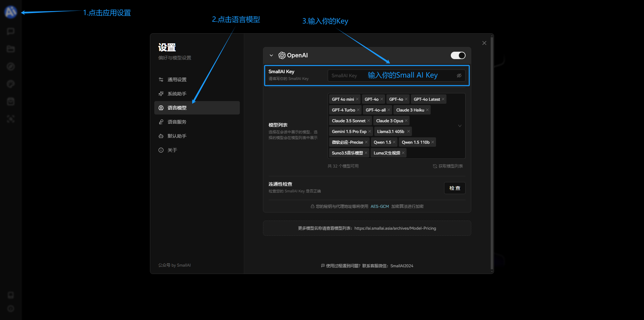Click the 连通性检查 heading
Viewport: 644px width, 320px height.
[x=280, y=184]
